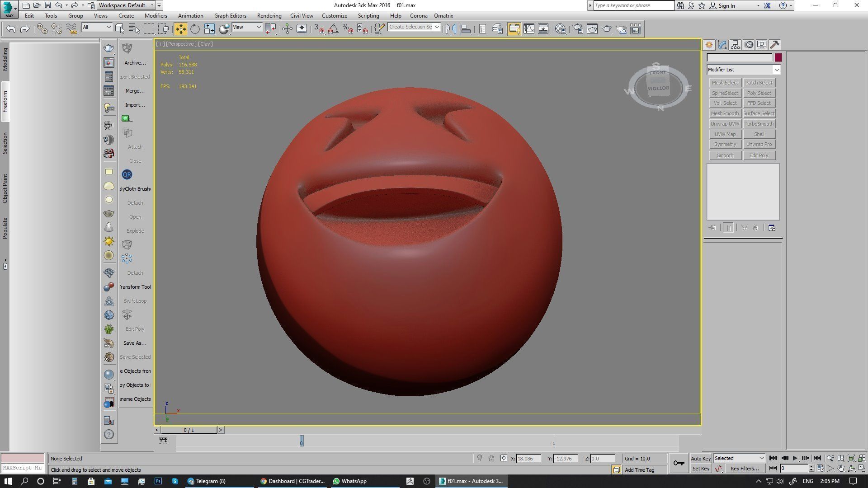Open the Create command panel tab
Viewport: 868px width, 488px height.
click(x=709, y=45)
